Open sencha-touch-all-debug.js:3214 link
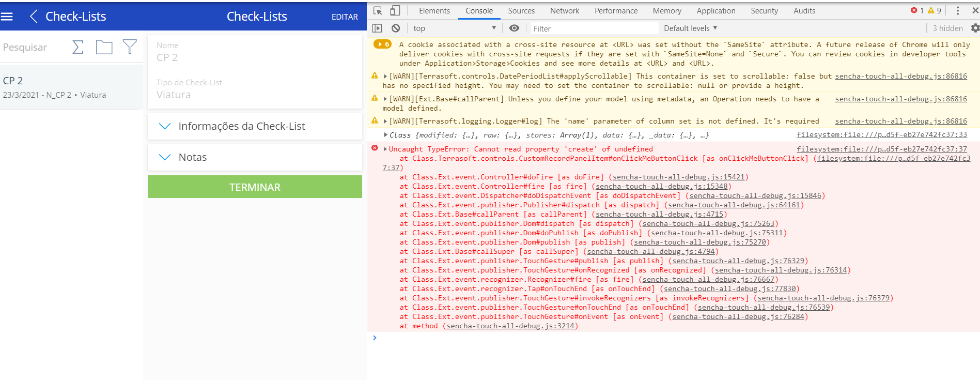This screenshot has width=980, height=380. click(510, 326)
